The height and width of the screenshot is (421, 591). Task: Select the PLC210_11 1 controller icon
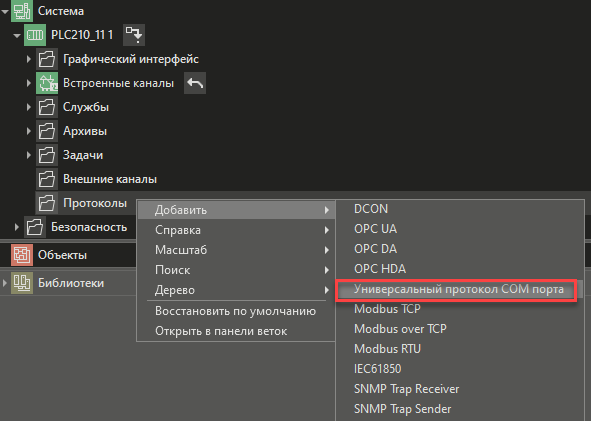(x=35, y=35)
